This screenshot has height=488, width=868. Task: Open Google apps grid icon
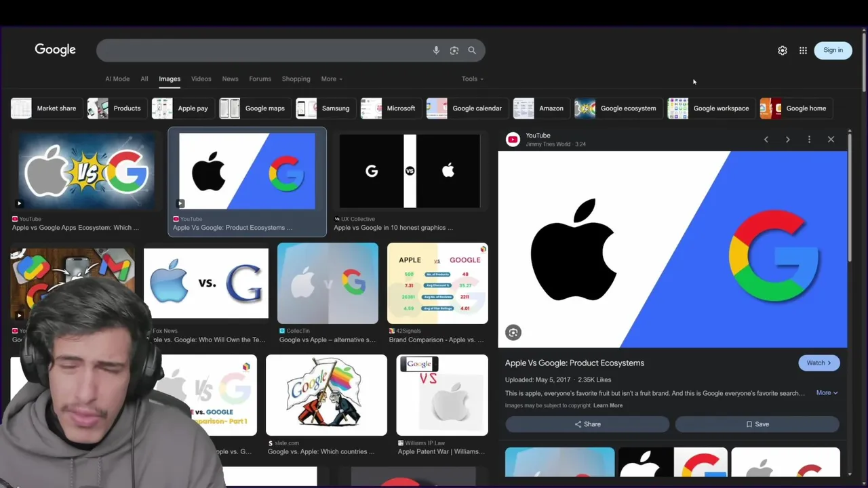[803, 50]
